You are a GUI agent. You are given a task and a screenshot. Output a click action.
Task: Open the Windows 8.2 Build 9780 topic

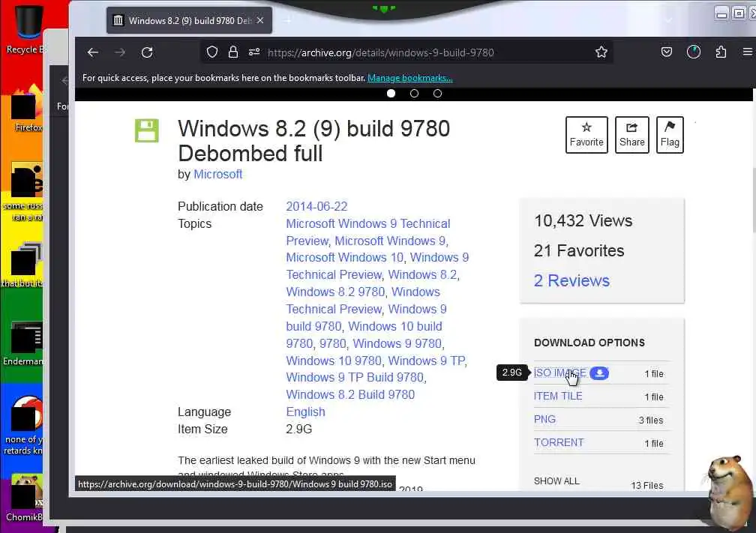pos(350,394)
